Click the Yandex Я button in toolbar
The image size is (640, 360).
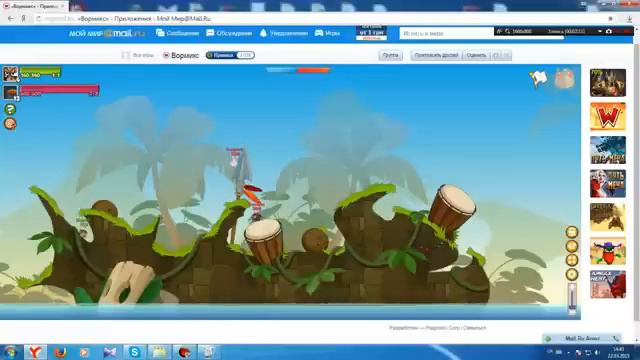tap(24, 19)
